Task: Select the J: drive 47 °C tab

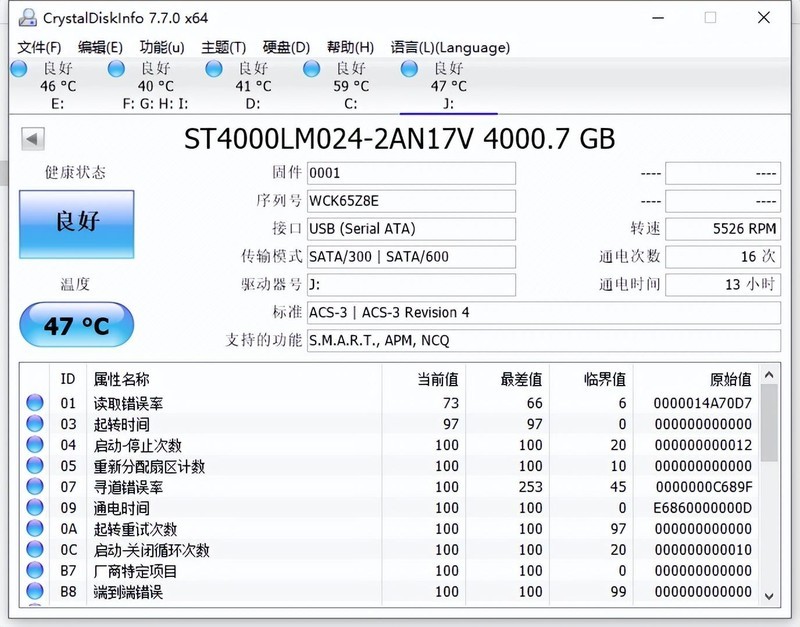Action: (448, 86)
